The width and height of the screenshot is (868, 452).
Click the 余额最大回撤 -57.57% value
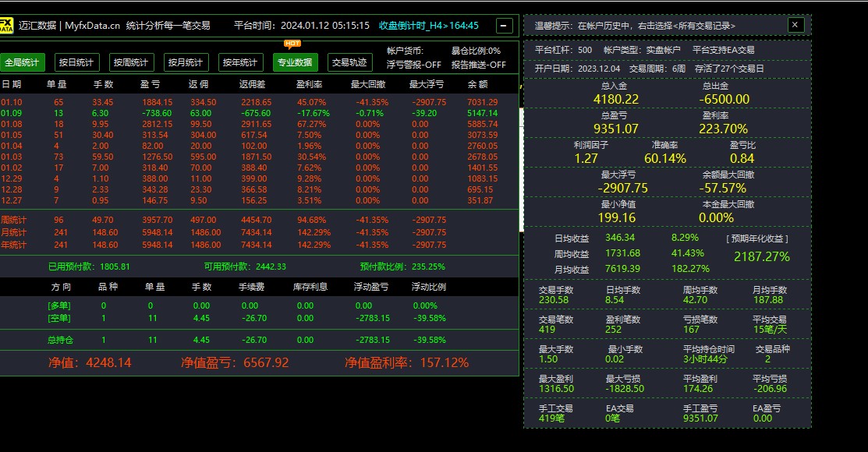click(x=722, y=188)
